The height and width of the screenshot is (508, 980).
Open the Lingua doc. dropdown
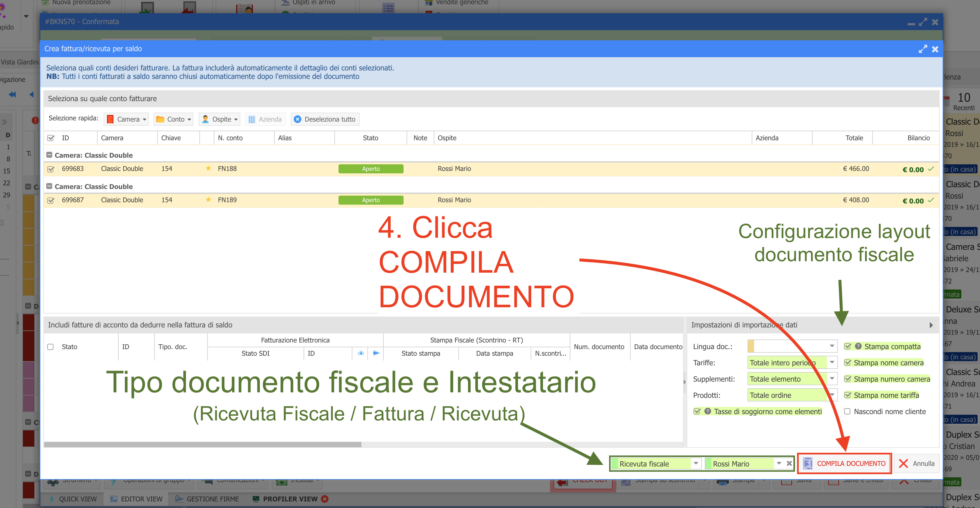pos(832,346)
